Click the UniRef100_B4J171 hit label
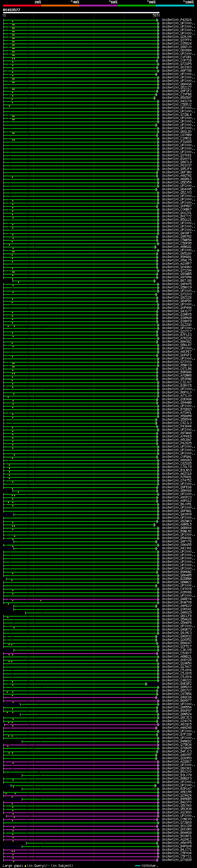The height and width of the screenshot is (868, 197). tap(176, 850)
